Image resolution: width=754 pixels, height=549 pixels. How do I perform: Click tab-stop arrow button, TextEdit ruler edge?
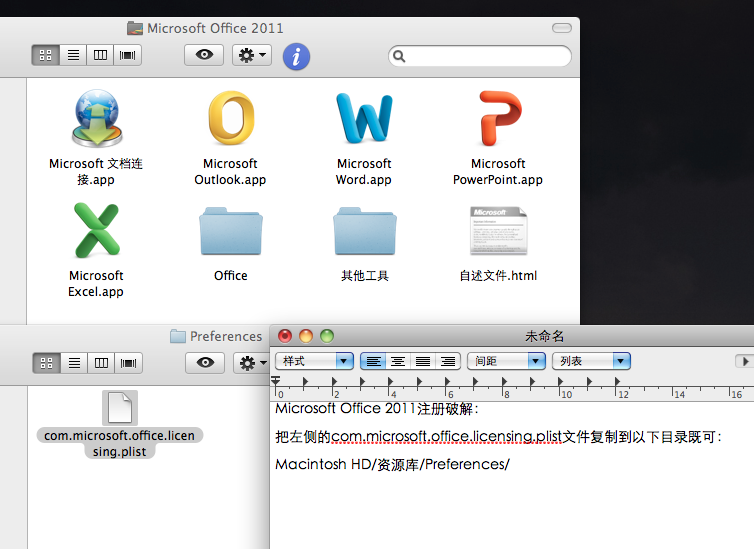point(744,361)
